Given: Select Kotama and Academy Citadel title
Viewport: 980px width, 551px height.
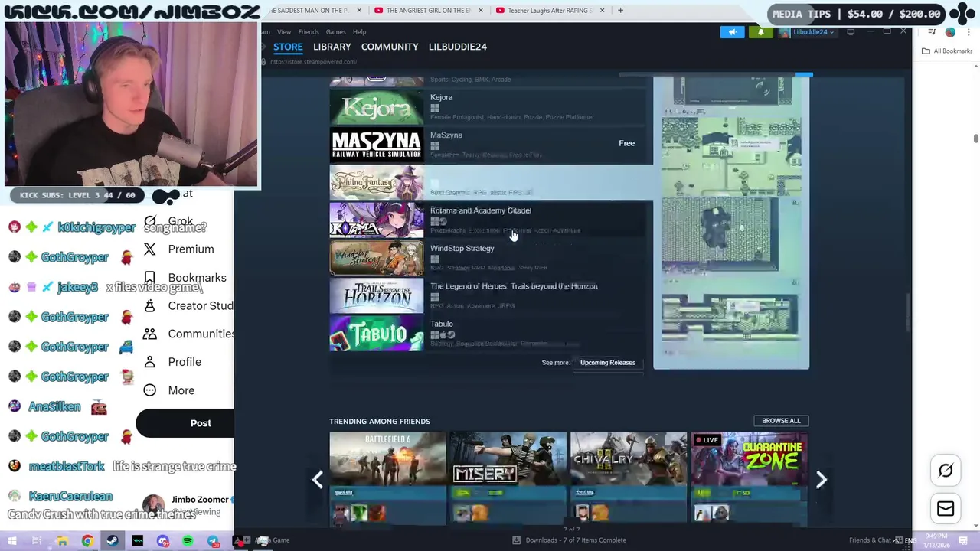Looking at the screenshot, I should (x=481, y=210).
